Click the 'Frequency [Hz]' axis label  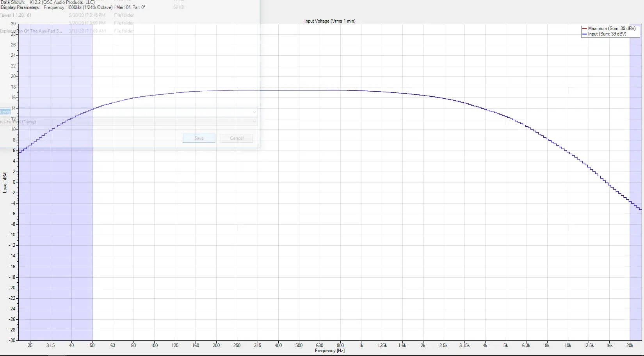pos(330,351)
